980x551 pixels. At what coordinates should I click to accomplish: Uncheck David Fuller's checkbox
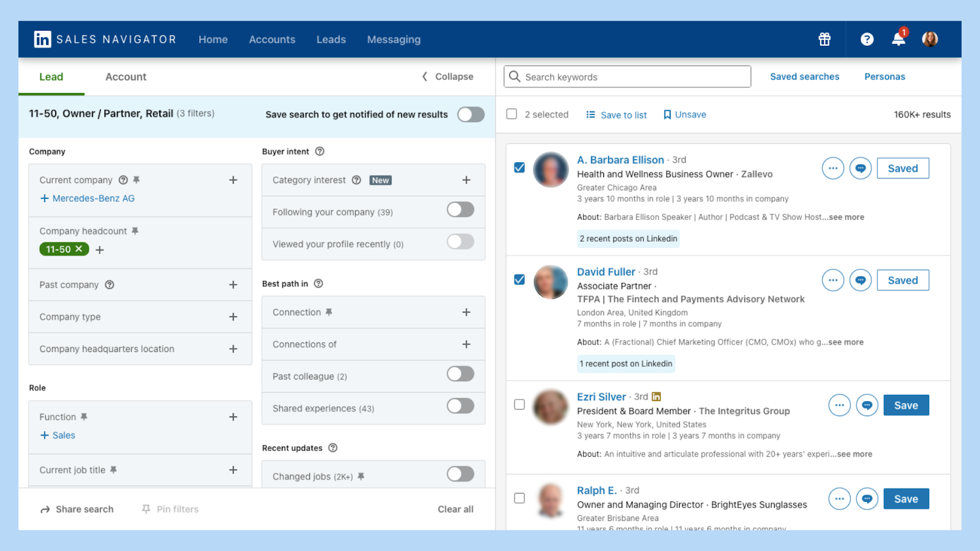coord(519,279)
